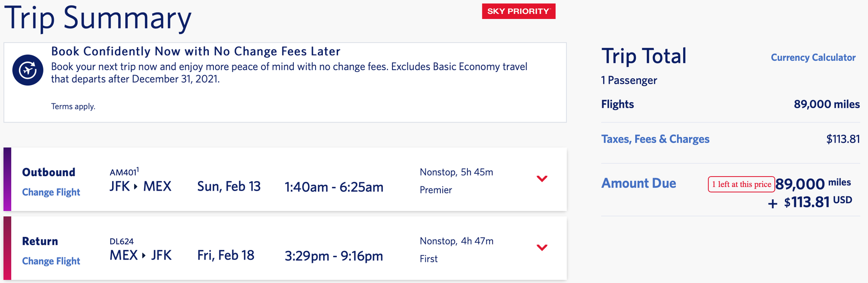The width and height of the screenshot is (868, 283).
Task: Click the '1 left at this price' badge
Action: [741, 184]
